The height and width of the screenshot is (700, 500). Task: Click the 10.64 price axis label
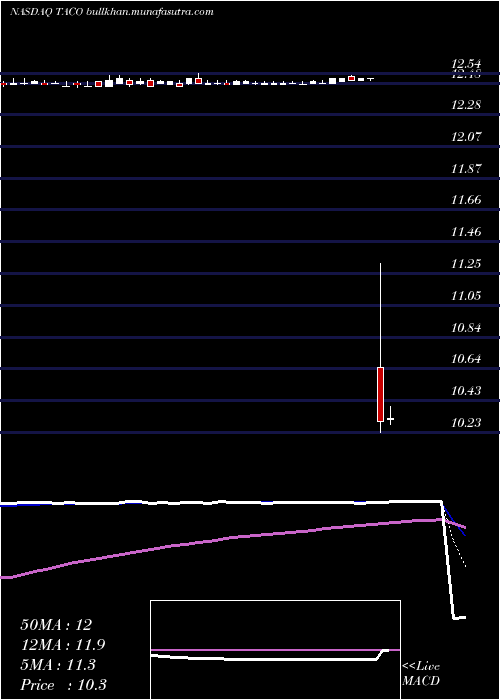click(x=466, y=359)
